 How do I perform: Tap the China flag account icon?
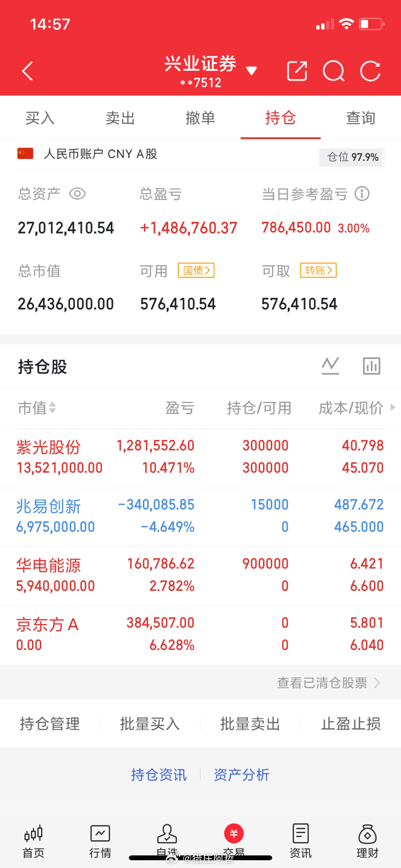click(x=25, y=154)
